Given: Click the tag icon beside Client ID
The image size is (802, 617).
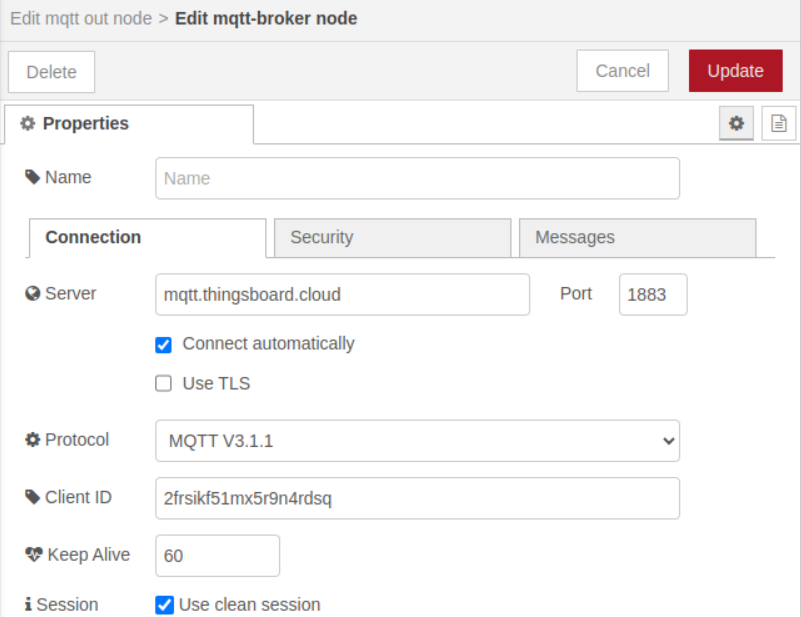Looking at the screenshot, I should click(x=33, y=497).
